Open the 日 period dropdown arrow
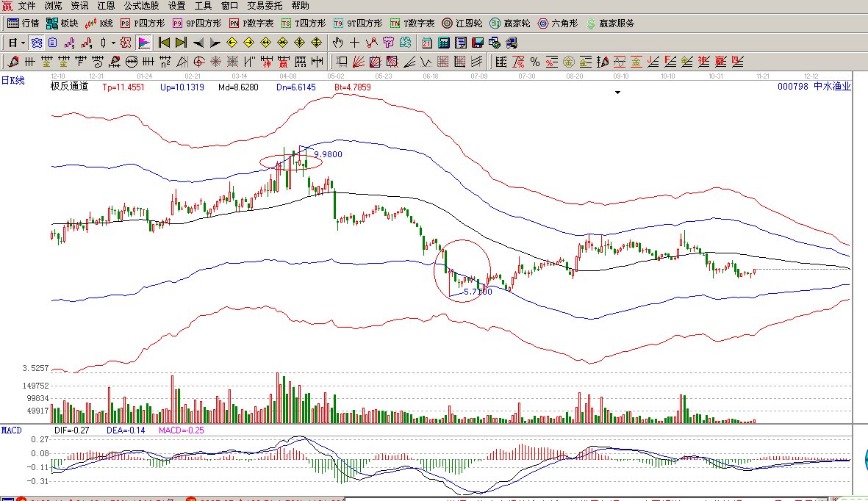Screen dimensions: 868x501 point(22,43)
